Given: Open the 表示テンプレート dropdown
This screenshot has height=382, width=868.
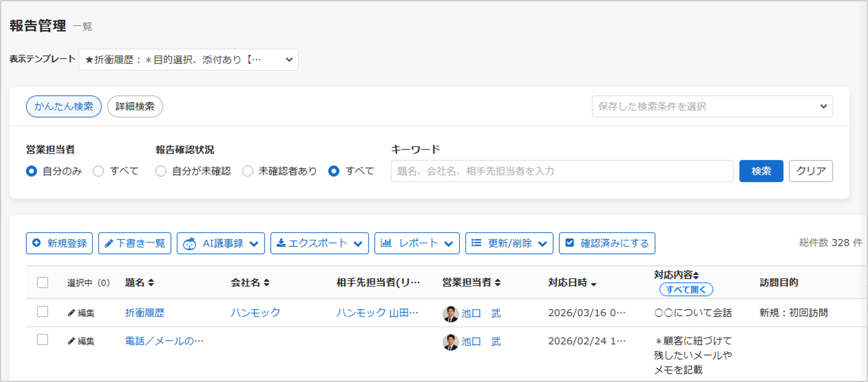Looking at the screenshot, I should tap(188, 60).
